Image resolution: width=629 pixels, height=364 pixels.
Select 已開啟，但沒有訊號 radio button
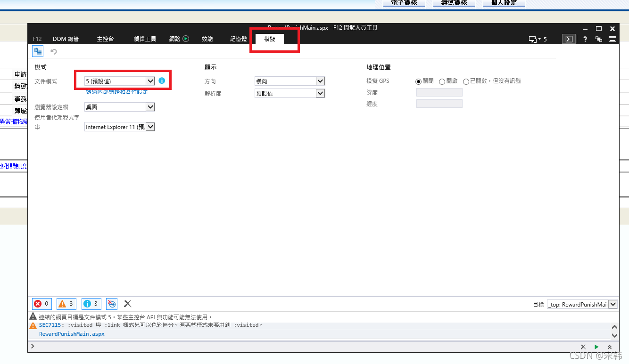click(466, 81)
